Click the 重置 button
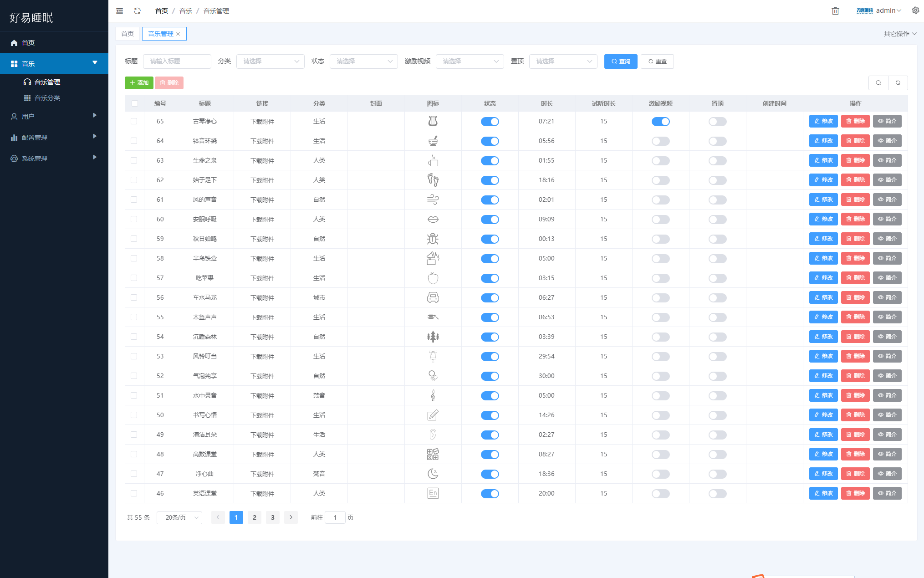924x578 pixels. click(x=658, y=61)
